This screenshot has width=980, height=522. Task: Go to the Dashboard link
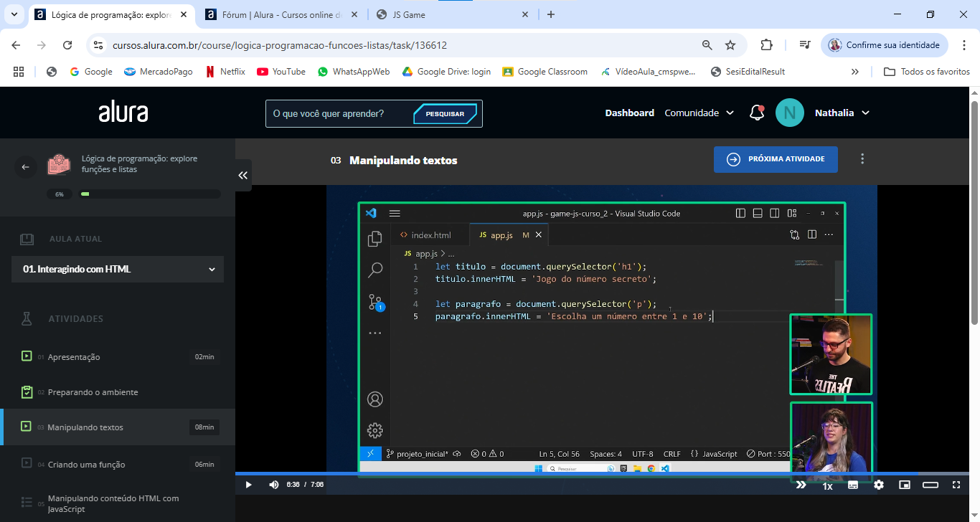coord(629,113)
